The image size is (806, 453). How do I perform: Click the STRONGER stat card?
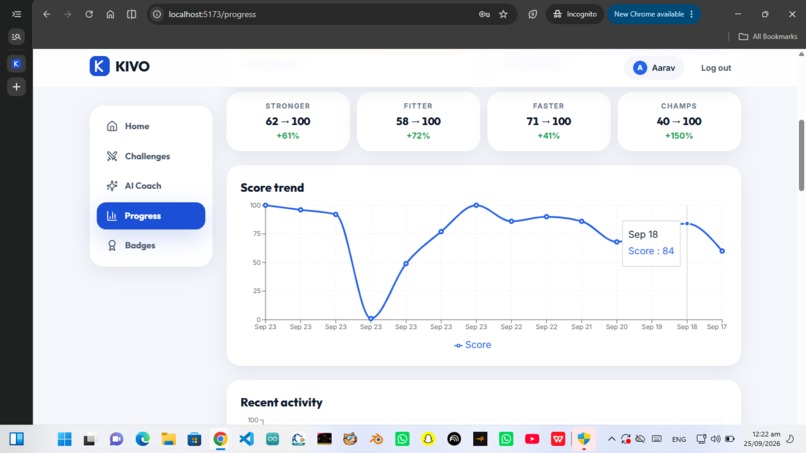[288, 121]
